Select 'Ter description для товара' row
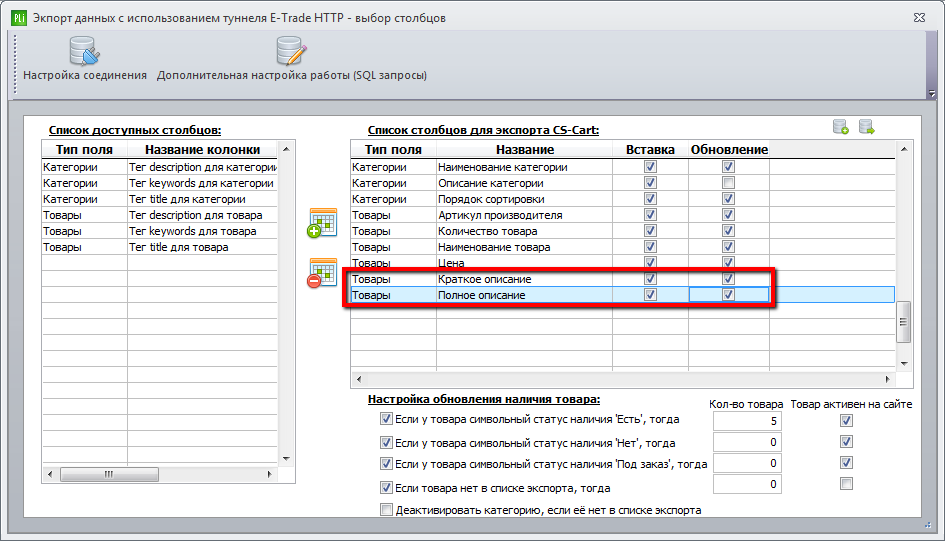This screenshot has width=945, height=541. (x=160, y=215)
